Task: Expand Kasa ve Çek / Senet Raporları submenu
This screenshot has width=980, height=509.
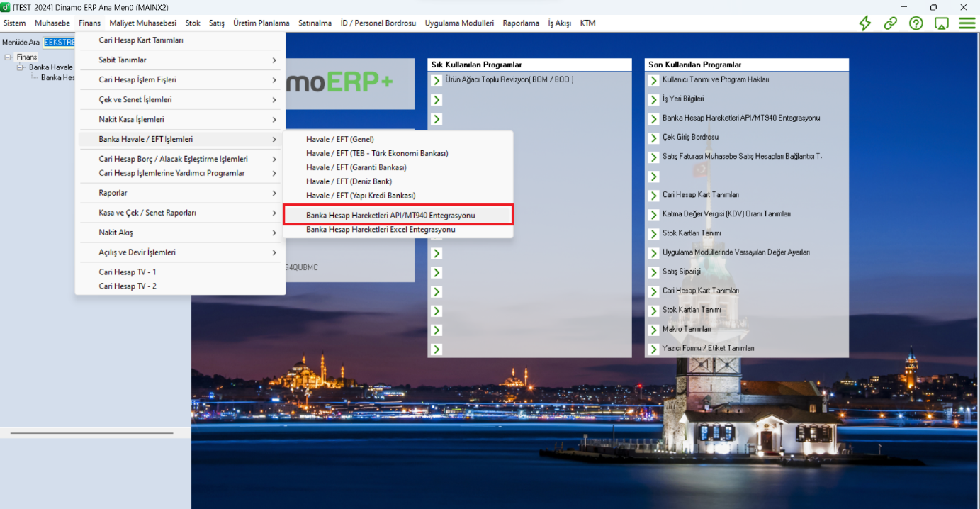Action: click(x=181, y=213)
